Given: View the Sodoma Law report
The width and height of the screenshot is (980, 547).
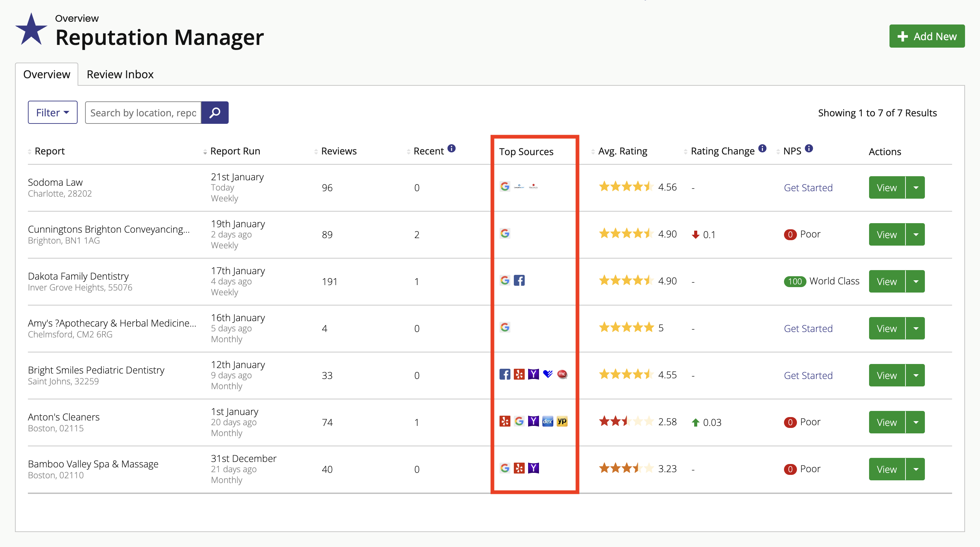Looking at the screenshot, I should (x=887, y=187).
